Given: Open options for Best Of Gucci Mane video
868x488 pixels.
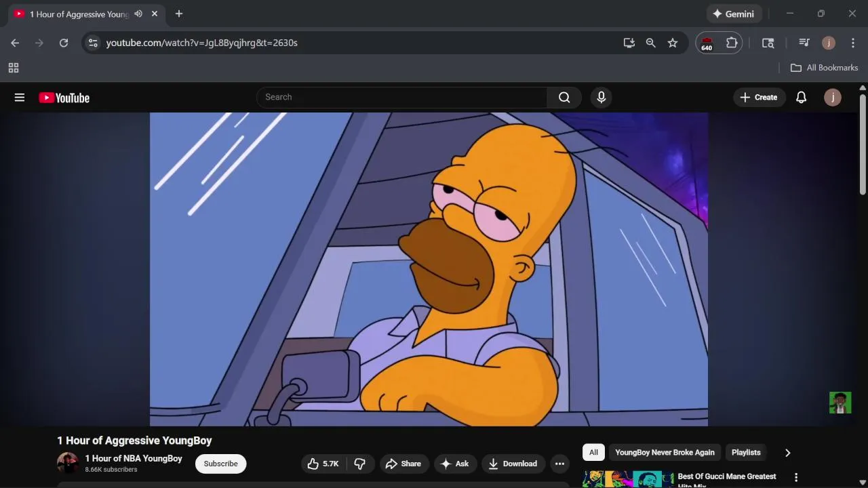Looking at the screenshot, I should [x=796, y=478].
